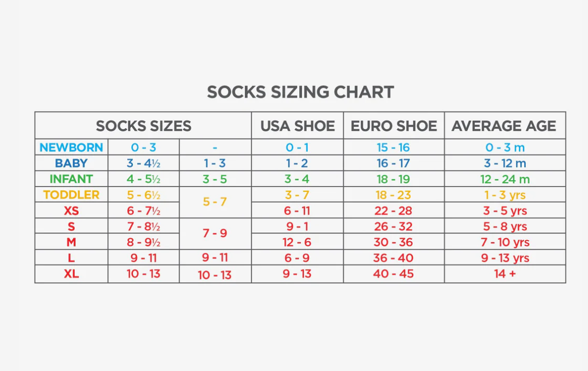Click the merged 7 - 9 sock size cell
This screenshot has height=371, width=588.
(x=215, y=233)
